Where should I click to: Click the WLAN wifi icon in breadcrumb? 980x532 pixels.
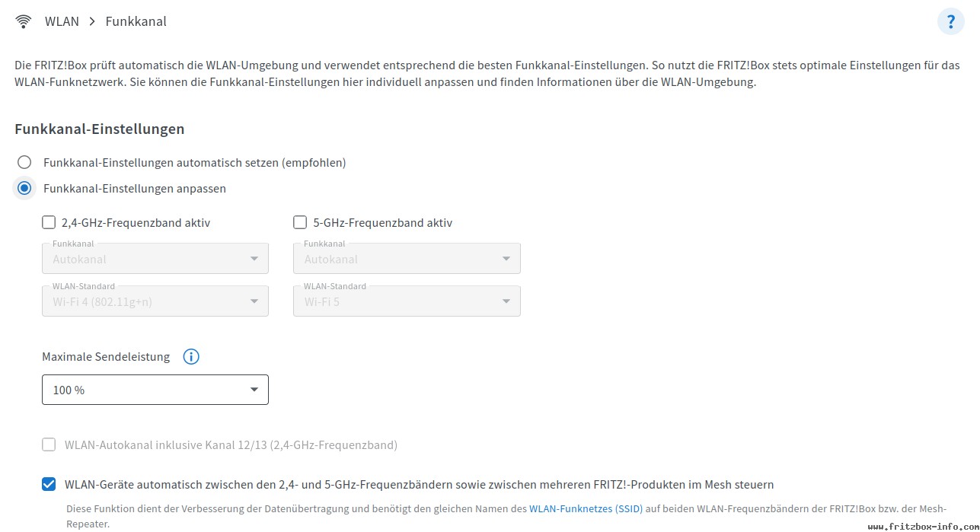tap(24, 21)
